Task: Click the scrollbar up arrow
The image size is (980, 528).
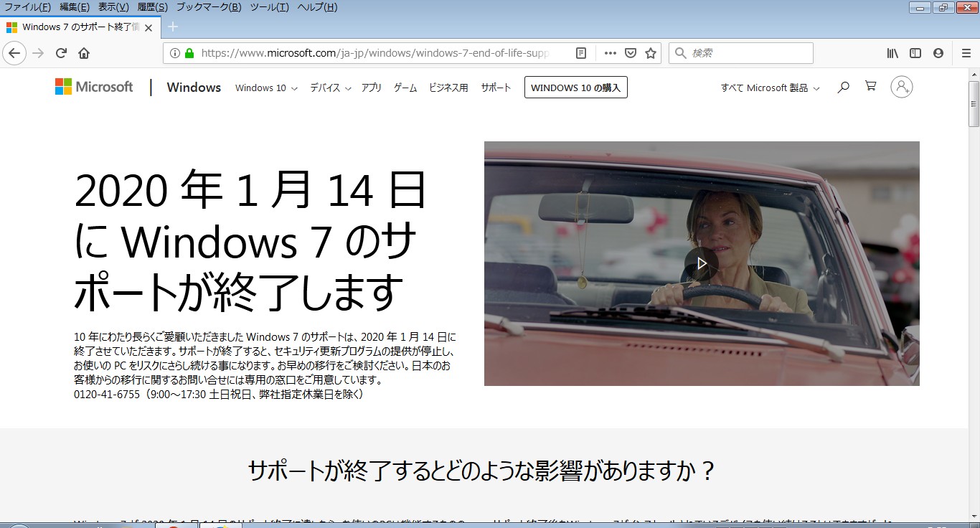Action: pos(974,74)
